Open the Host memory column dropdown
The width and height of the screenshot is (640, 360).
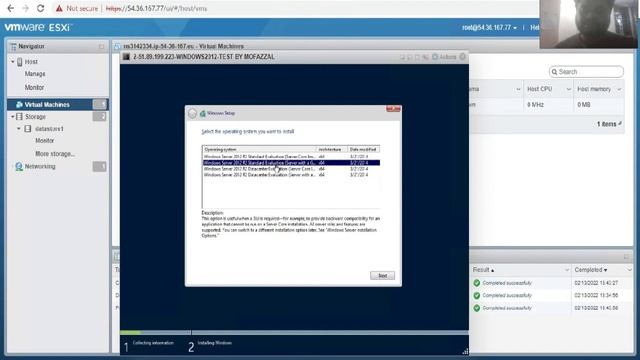click(x=619, y=89)
